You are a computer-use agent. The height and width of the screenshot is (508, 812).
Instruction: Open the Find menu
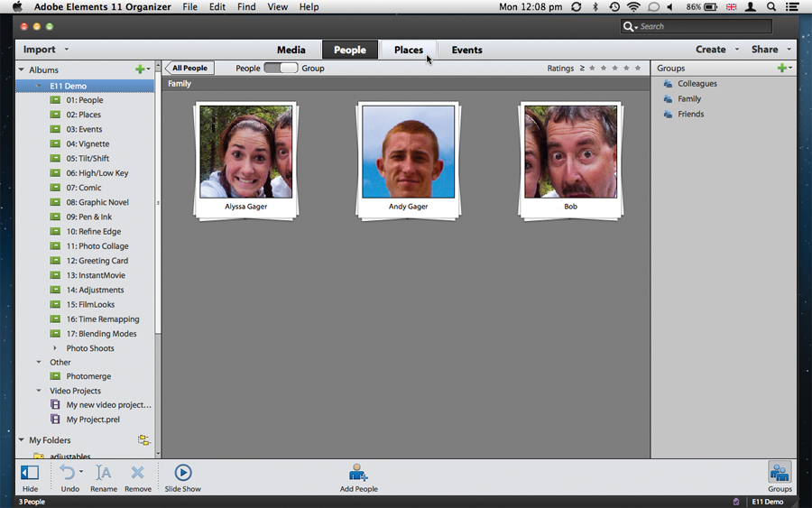pyautogui.click(x=246, y=6)
